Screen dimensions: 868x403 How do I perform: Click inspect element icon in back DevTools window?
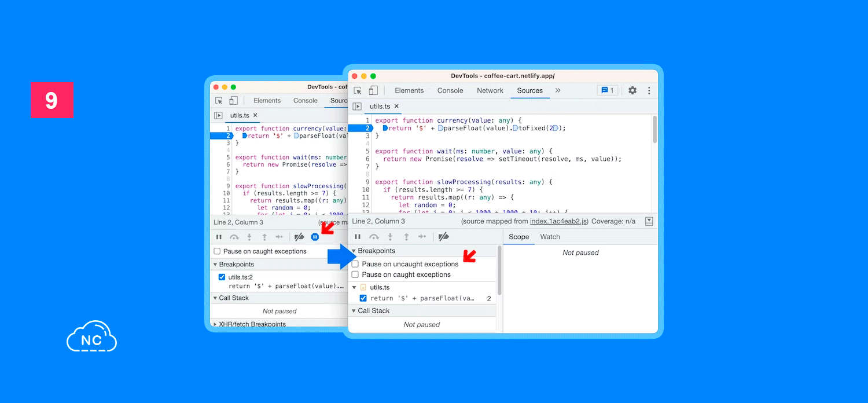(x=219, y=101)
